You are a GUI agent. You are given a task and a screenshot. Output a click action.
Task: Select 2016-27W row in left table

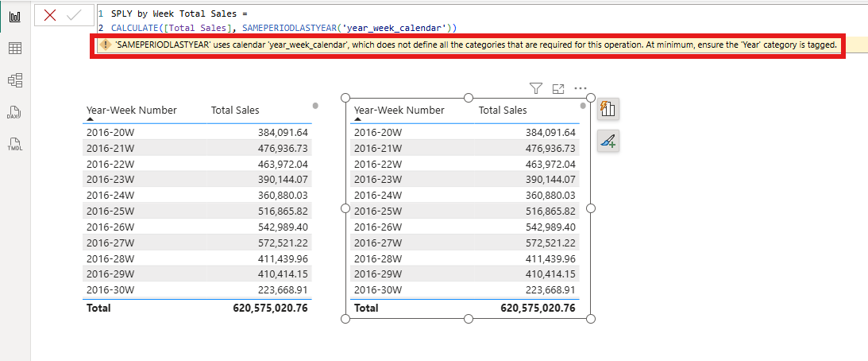(x=198, y=243)
